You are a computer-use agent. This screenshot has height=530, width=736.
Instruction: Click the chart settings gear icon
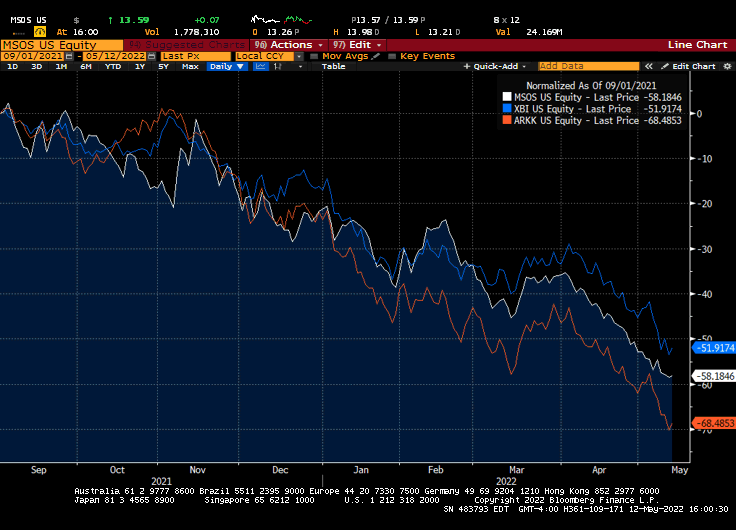click(x=727, y=67)
